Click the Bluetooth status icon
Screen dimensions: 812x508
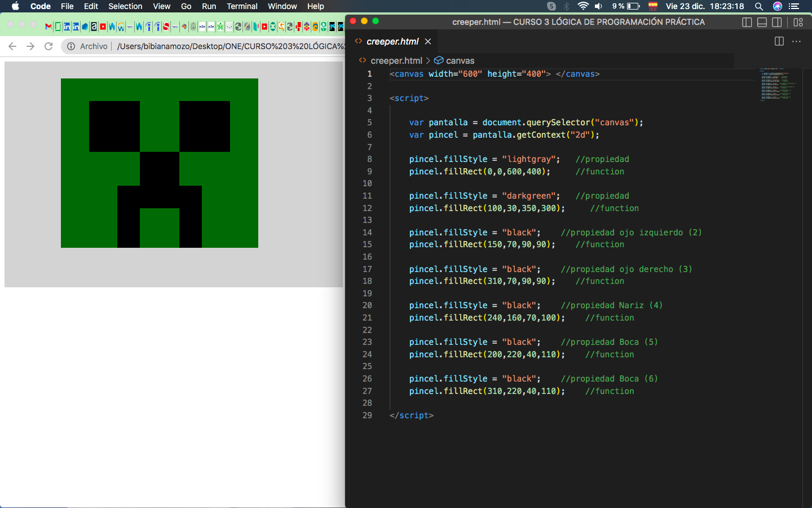coord(567,6)
